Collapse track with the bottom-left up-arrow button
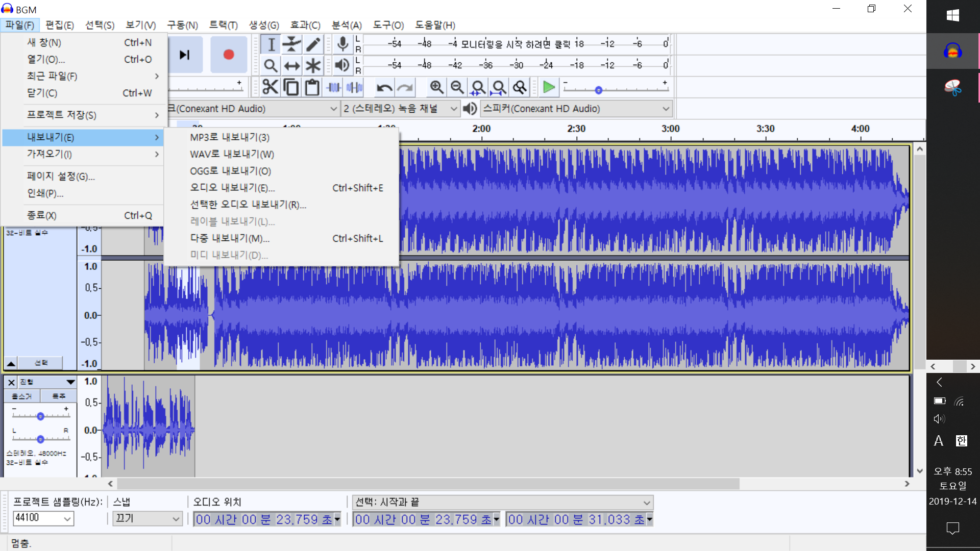Screen dimensions: 980x551 [x=11, y=363]
